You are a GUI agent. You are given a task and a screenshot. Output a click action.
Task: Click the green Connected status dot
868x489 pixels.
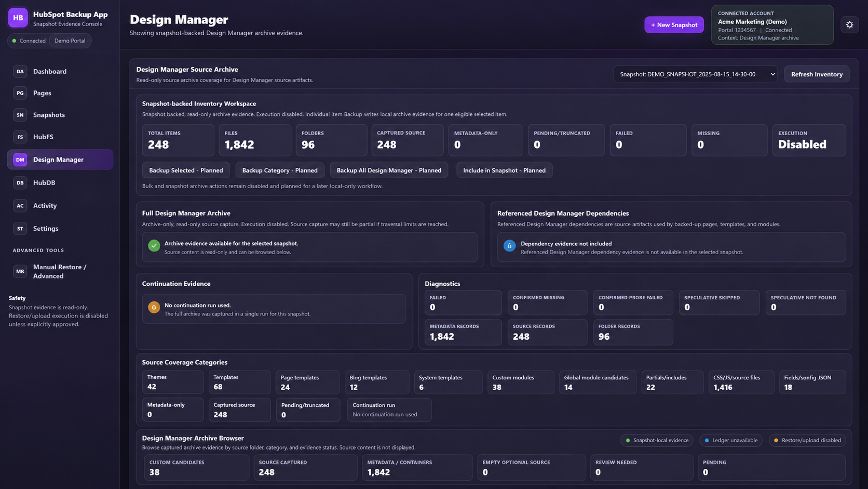click(x=15, y=41)
